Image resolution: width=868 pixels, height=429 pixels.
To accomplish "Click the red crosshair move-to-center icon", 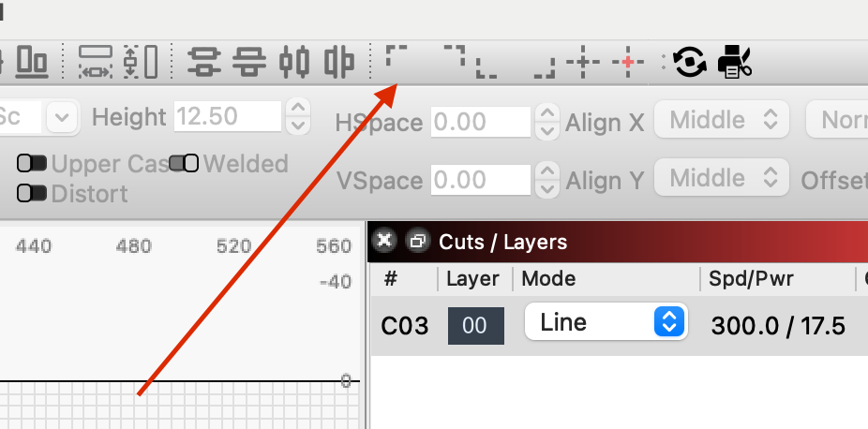I will pos(628,62).
